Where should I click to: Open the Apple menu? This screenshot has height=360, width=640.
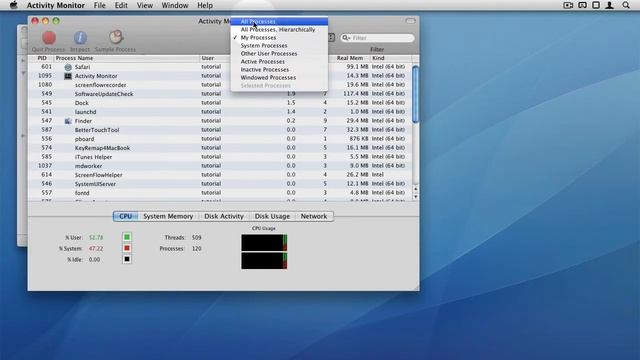coord(13,5)
